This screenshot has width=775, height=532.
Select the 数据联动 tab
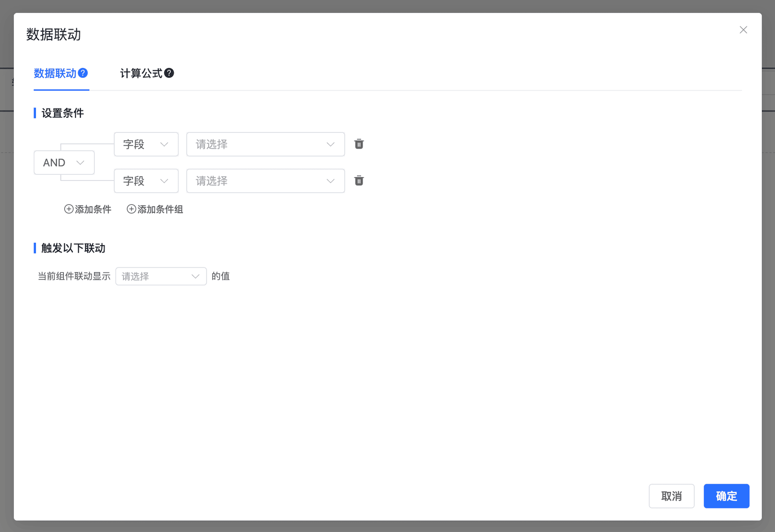[55, 73]
